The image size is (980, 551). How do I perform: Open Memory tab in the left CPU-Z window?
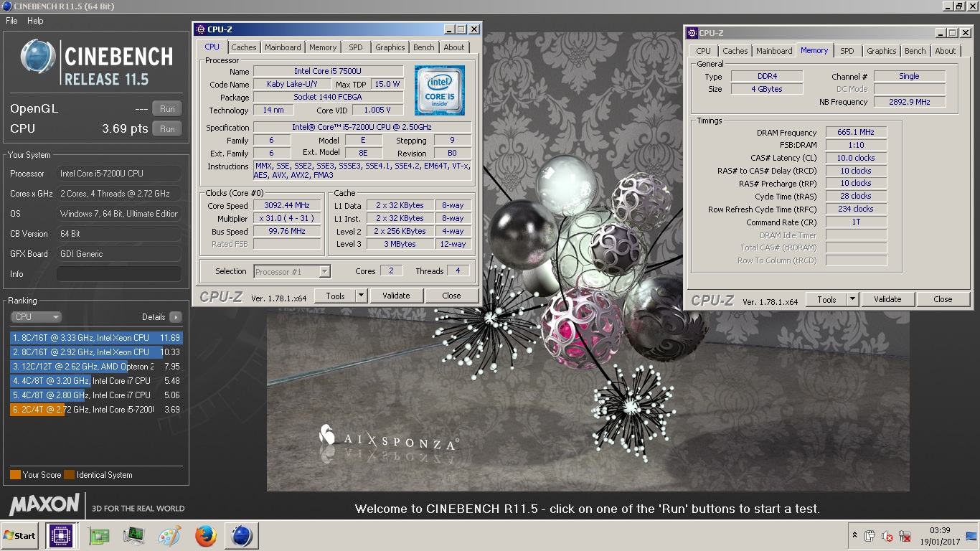[323, 47]
